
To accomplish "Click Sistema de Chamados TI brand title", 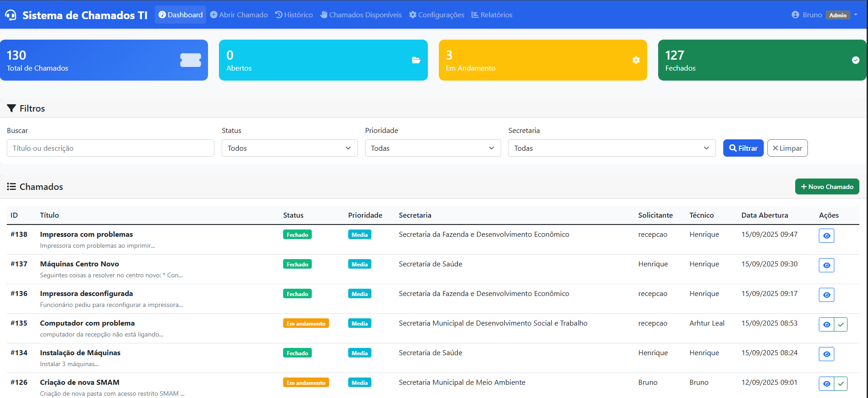I will click(85, 15).
